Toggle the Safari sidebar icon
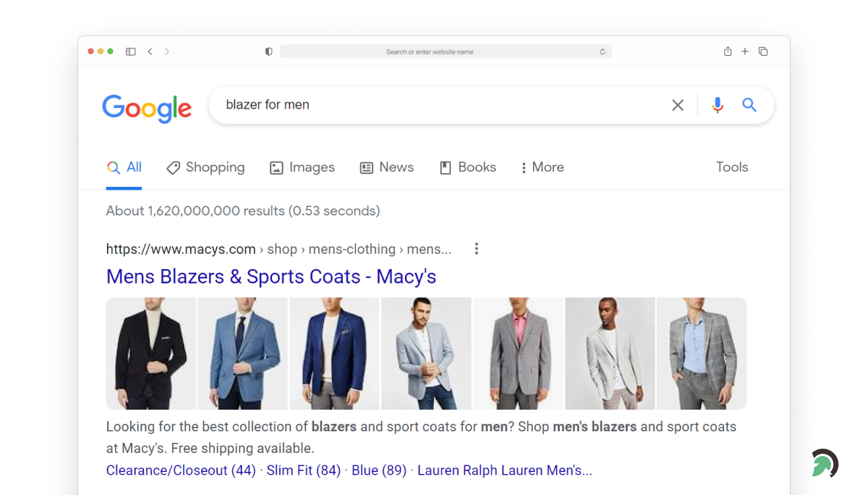The width and height of the screenshot is (868, 495). (130, 51)
